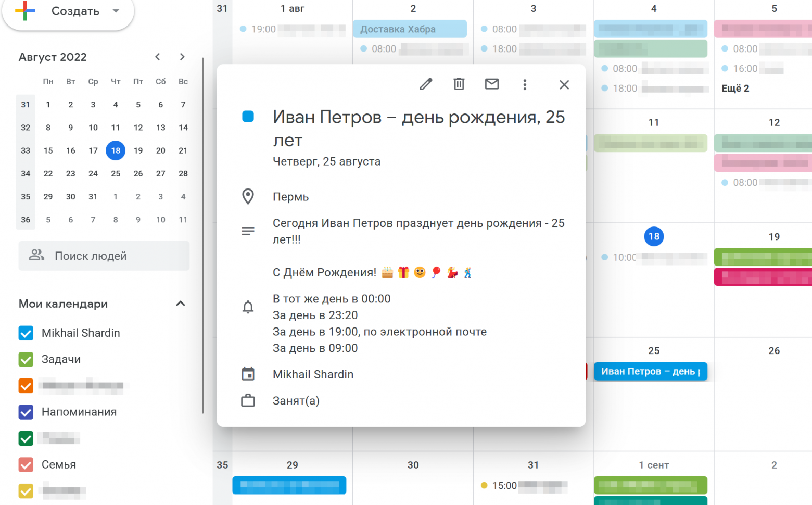This screenshot has height=505, width=812.
Task: Click the briefcase icon beside Занят(а)
Action: pos(248,400)
